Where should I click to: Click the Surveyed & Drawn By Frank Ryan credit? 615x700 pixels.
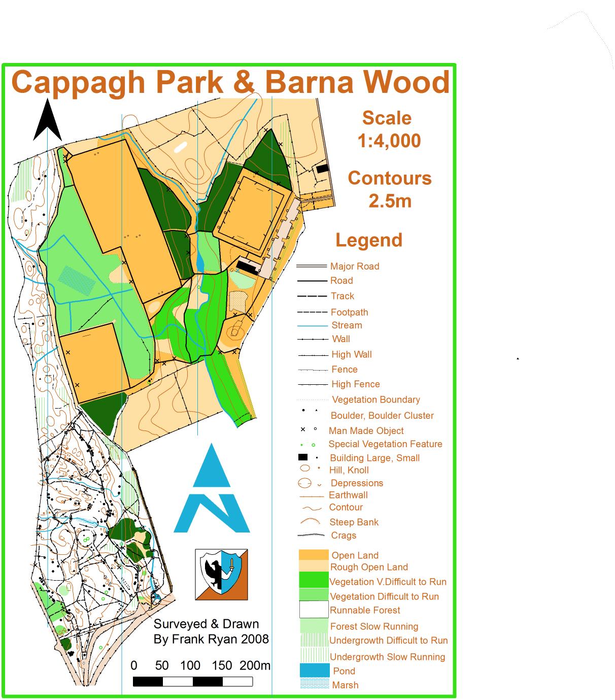pos(211,631)
